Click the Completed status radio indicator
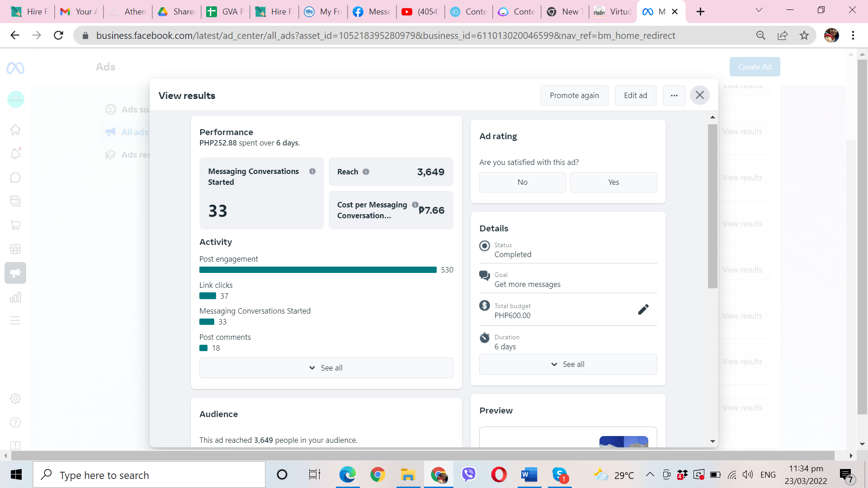 coord(485,246)
